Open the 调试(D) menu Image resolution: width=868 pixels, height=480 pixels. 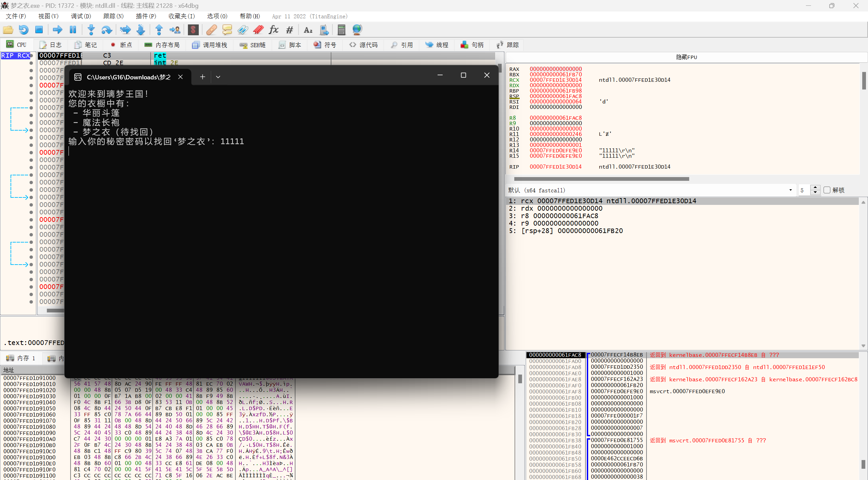click(x=81, y=16)
